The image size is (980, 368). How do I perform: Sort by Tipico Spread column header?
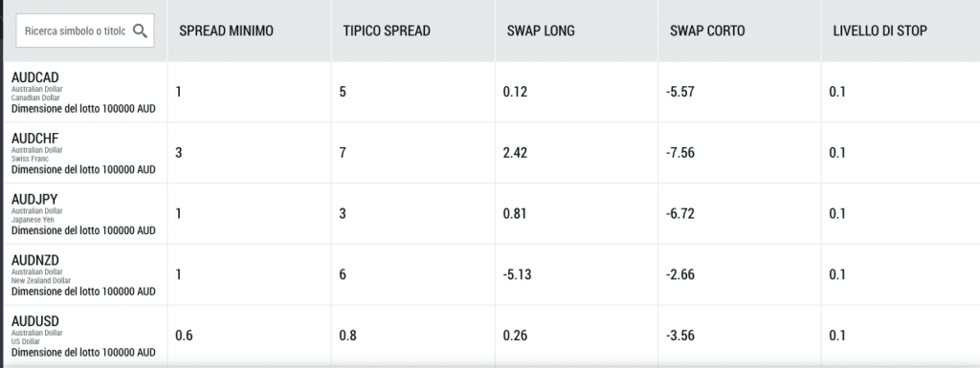pyautogui.click(x=387, y=31)
